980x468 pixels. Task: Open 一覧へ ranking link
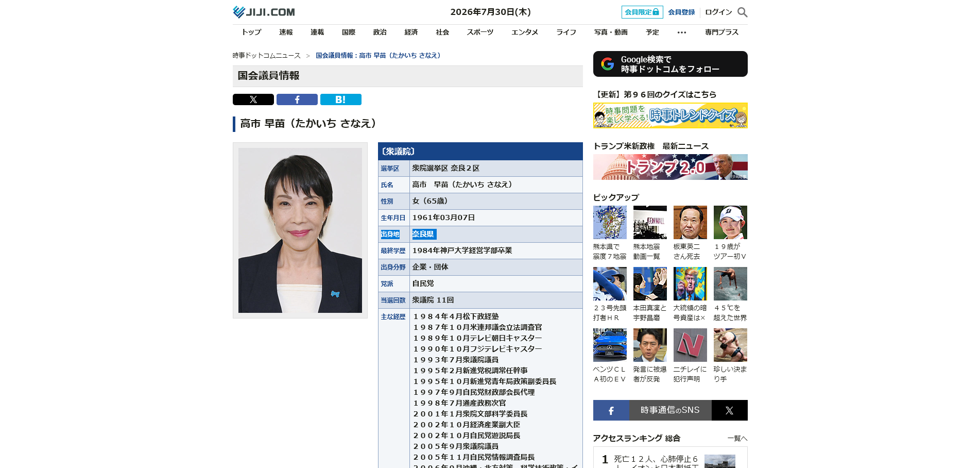737,438
